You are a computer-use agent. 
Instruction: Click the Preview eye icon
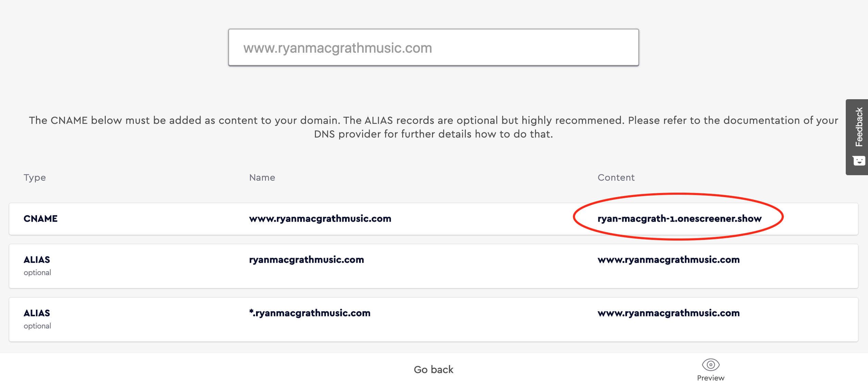(711, 365)
